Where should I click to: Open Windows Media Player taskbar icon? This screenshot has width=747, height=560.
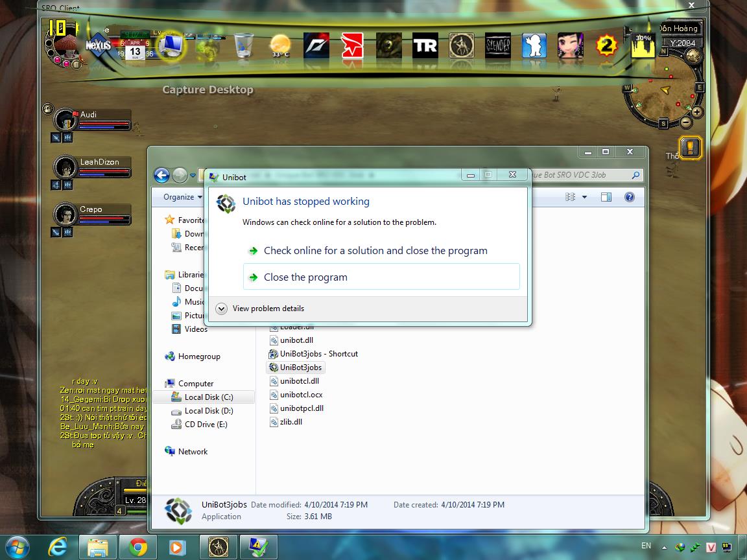[x=176, y=547]
